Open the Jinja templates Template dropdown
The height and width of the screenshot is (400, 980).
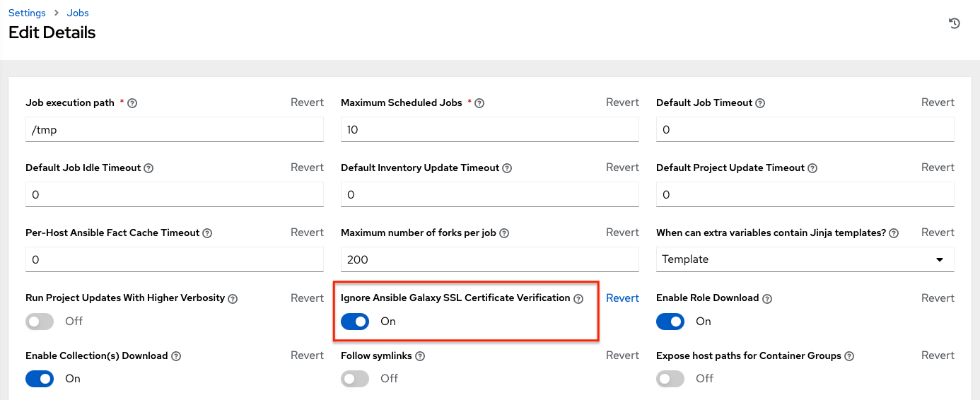coord(805,259)
